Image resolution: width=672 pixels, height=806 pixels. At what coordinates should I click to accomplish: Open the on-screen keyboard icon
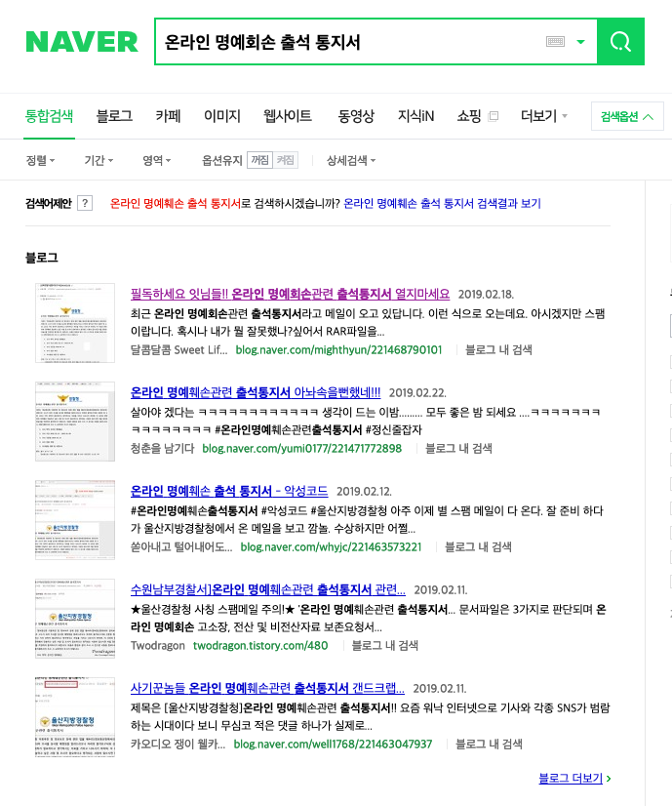coord(555,42)
